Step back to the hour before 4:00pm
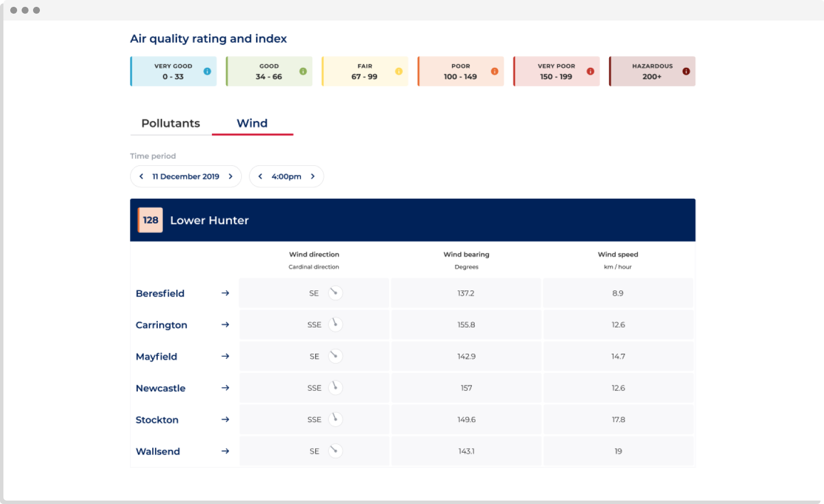824x504 pixels. pos(260,177)
